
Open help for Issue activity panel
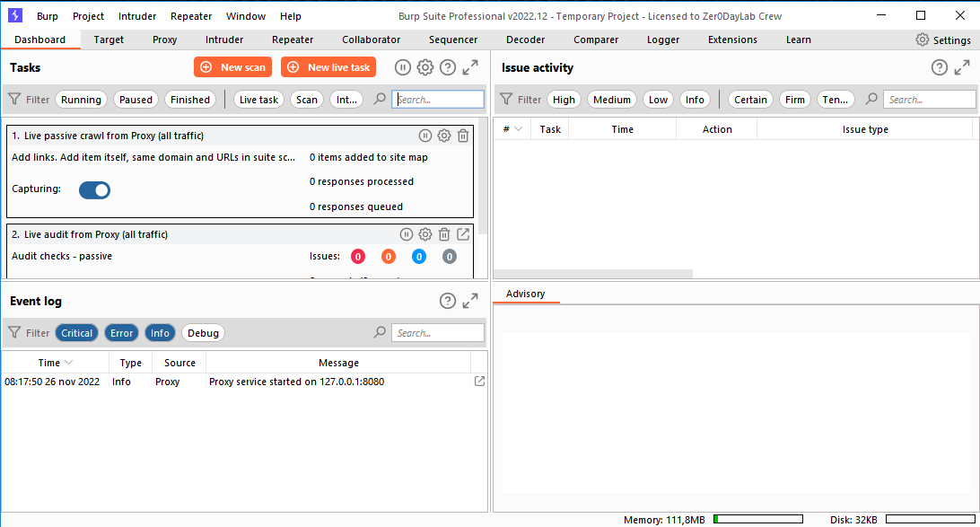(x=940, y=67)
